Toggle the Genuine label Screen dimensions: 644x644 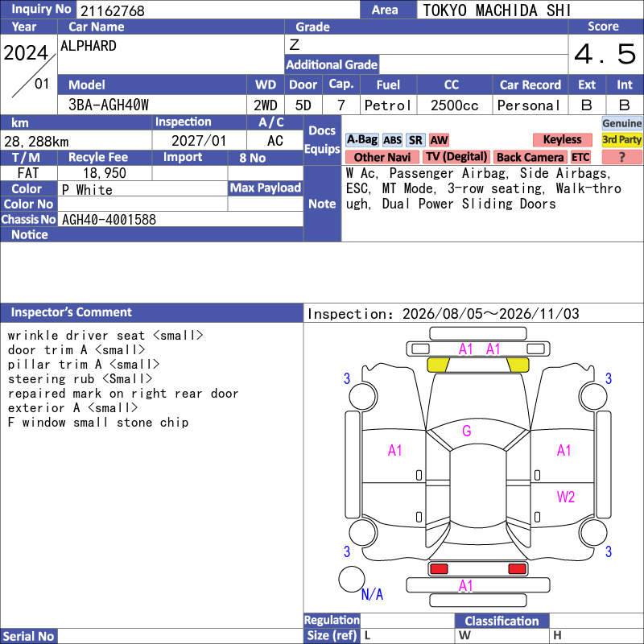pos(621,123)
